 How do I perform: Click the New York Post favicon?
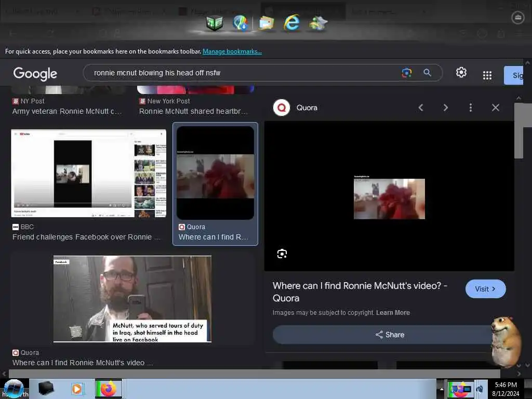click(x=142, y=101)
